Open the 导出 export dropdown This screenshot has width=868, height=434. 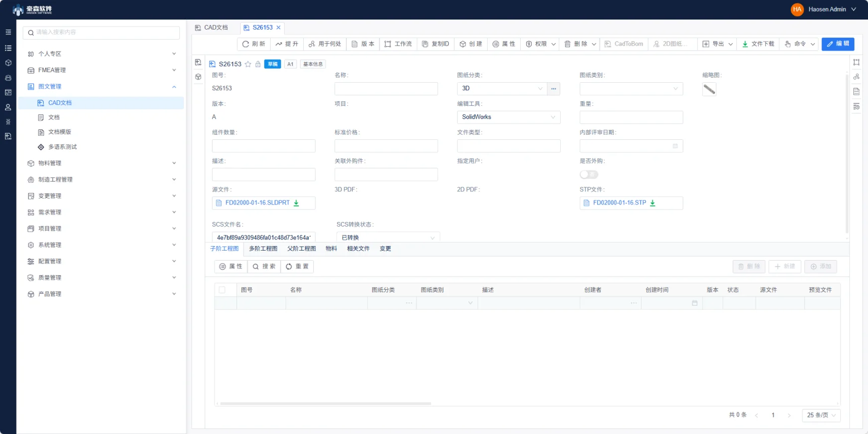(718, 44)
